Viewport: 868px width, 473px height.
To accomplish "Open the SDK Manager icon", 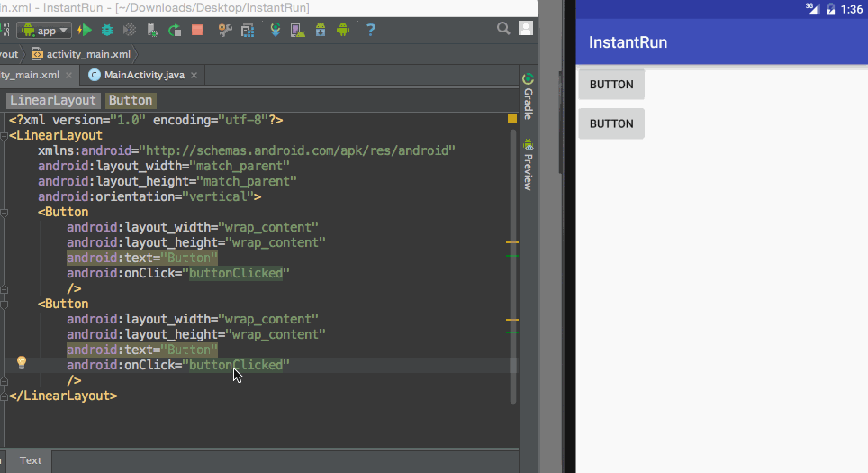I will pyautogui.click(x=319, y=30).
